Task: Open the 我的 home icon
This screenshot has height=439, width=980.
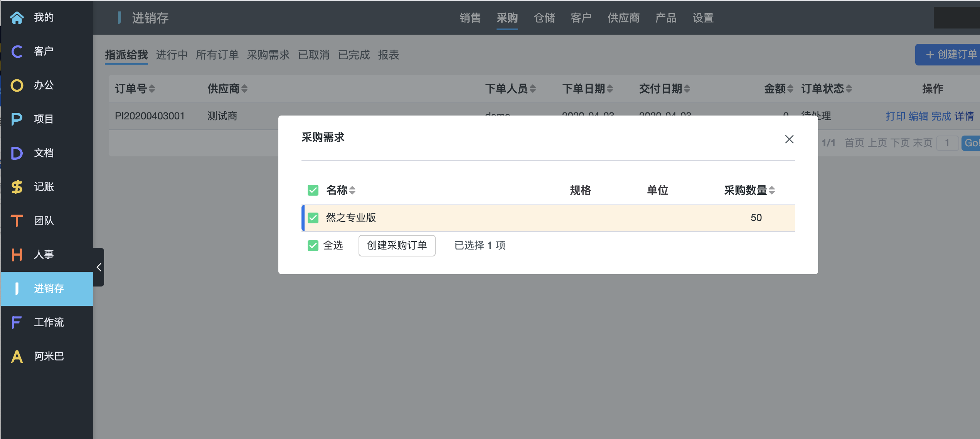Action: (x=17, y=18)
